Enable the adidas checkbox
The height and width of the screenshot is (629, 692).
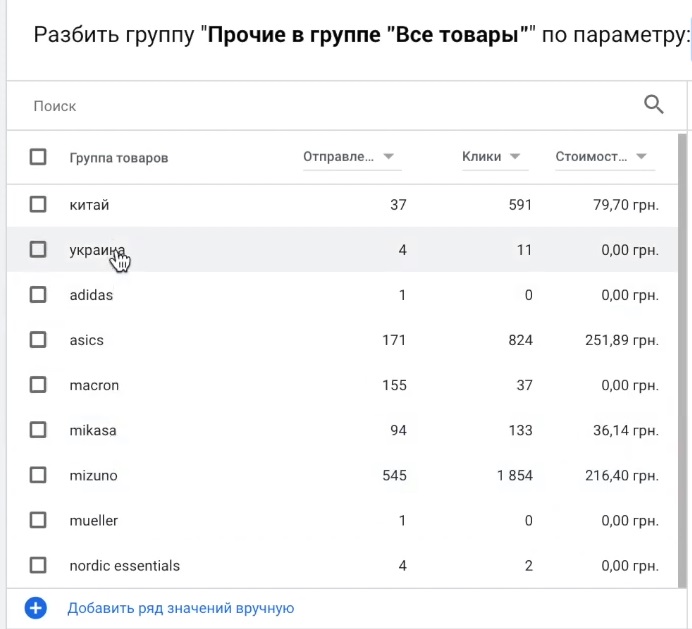coord(38,294)
